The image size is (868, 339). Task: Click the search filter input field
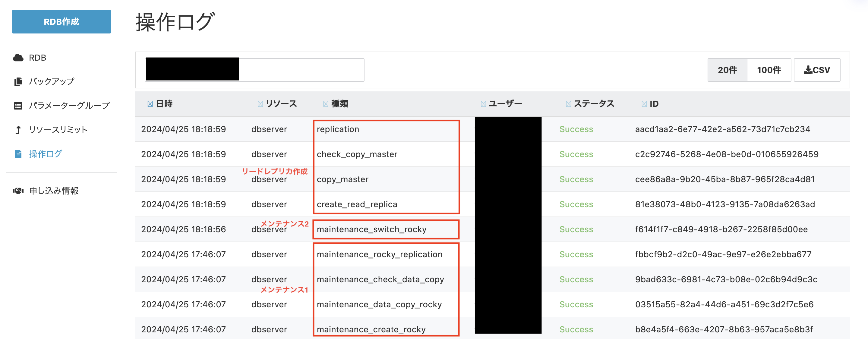301,70
